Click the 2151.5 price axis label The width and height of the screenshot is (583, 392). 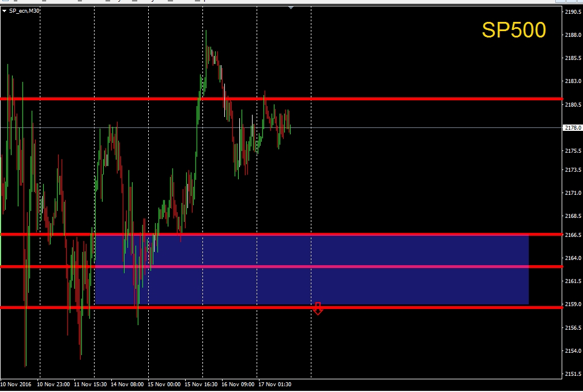[573, 374]
